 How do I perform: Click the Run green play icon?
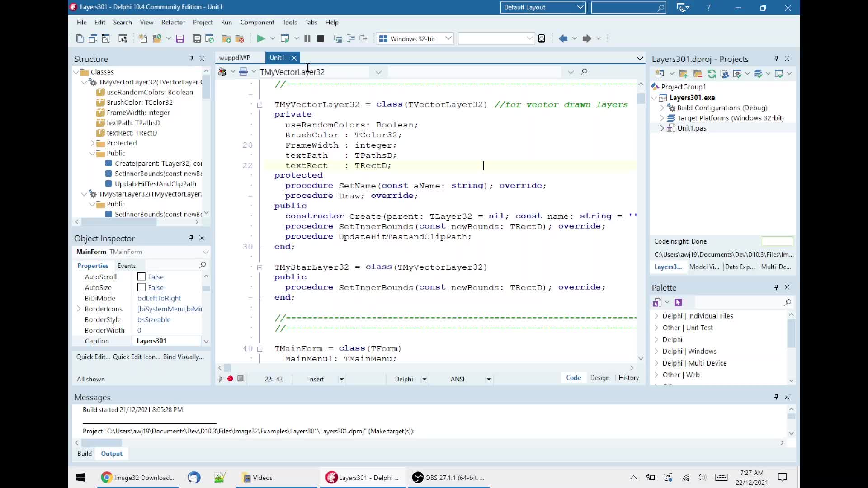click(x=261, y=38)
